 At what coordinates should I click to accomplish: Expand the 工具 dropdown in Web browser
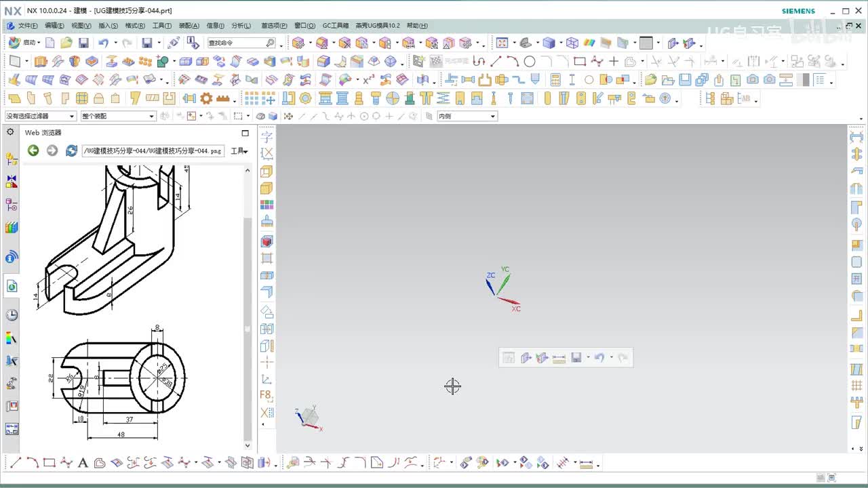pyautogui.click(x=239, y=151)
